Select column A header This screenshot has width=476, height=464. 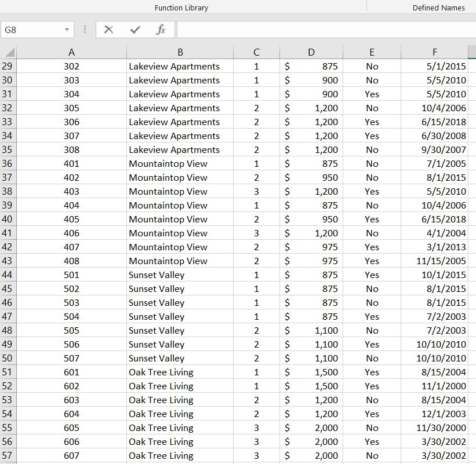pos(72,52)
